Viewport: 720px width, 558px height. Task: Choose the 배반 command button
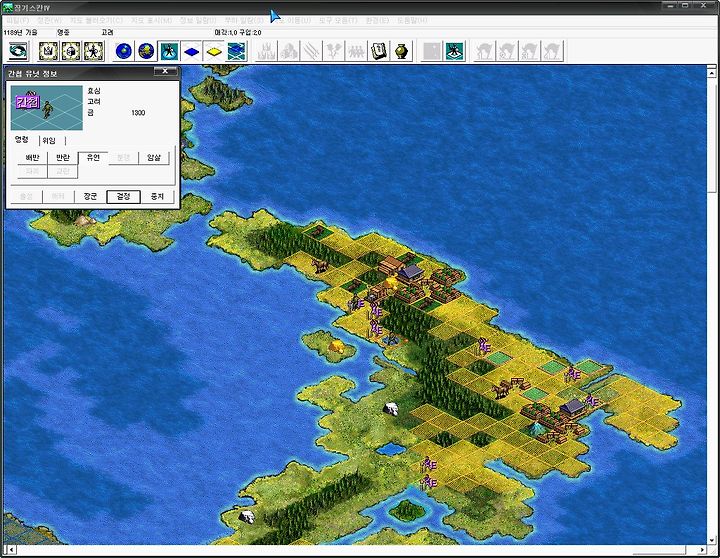[x=32, y=158]
